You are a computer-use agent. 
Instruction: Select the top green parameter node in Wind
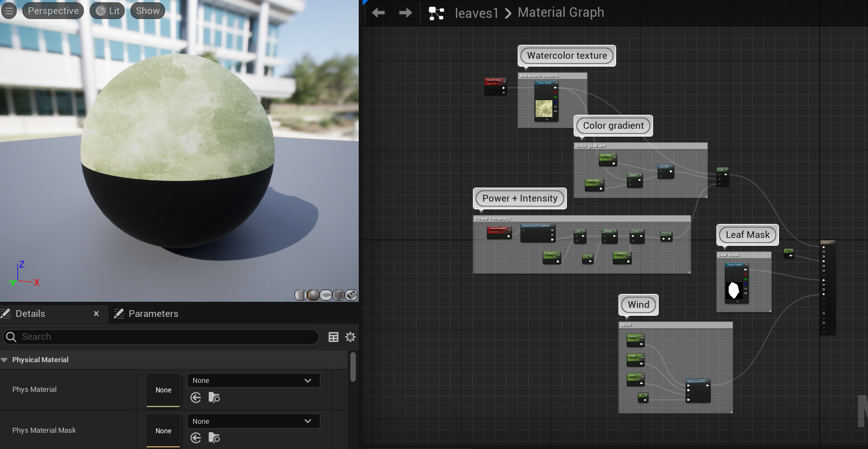coord(635,340)
